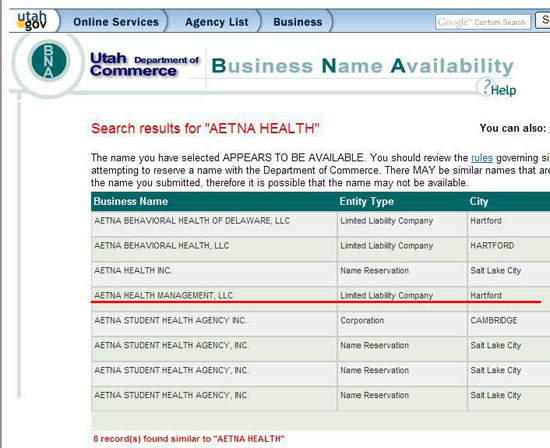Follow the rules link
The image size is (550, 448).
coord(482,158)
